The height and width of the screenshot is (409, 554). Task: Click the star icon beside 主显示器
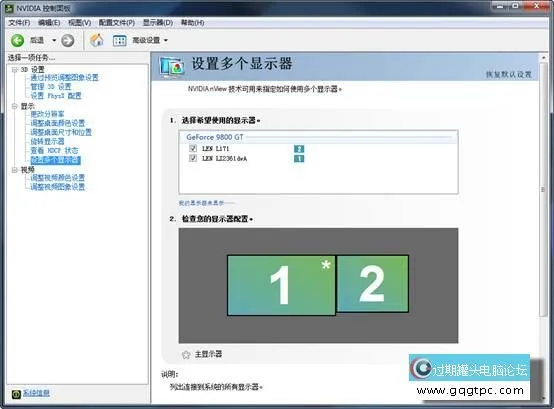click(186, 355)
